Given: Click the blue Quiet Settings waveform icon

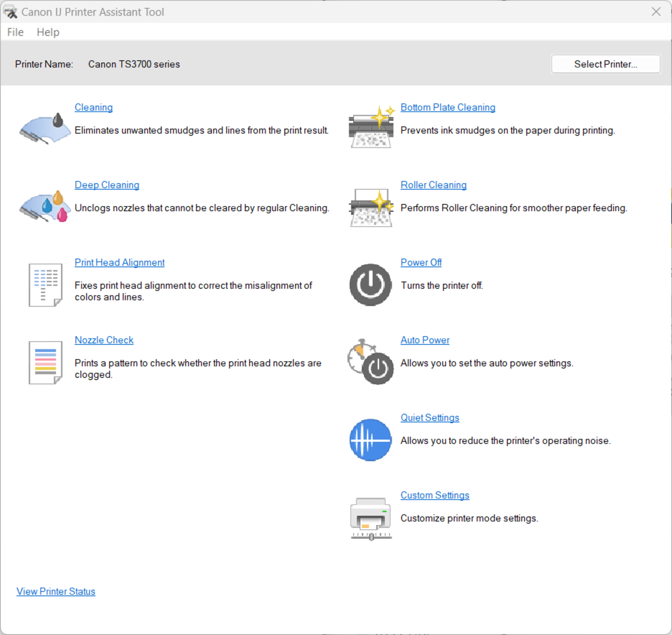Looking at the screenshot, I should click(x=370, y=440).
